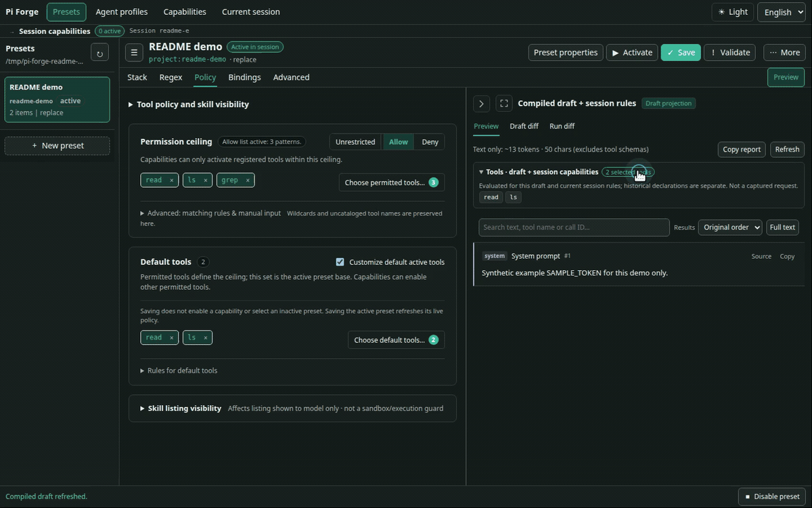The image size is (812, 508).
Task: Focus the search text or tool name field
Action: tap(574, 227)
